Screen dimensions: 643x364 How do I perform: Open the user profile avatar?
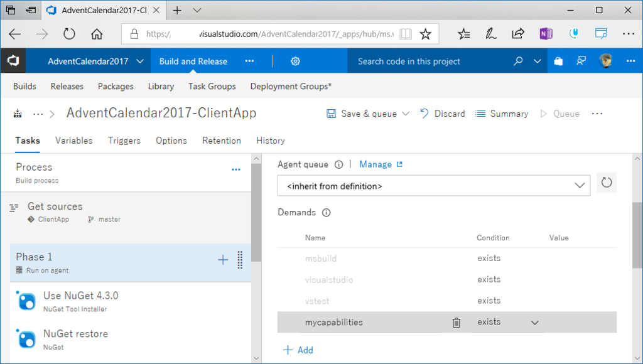pos(606,61)
